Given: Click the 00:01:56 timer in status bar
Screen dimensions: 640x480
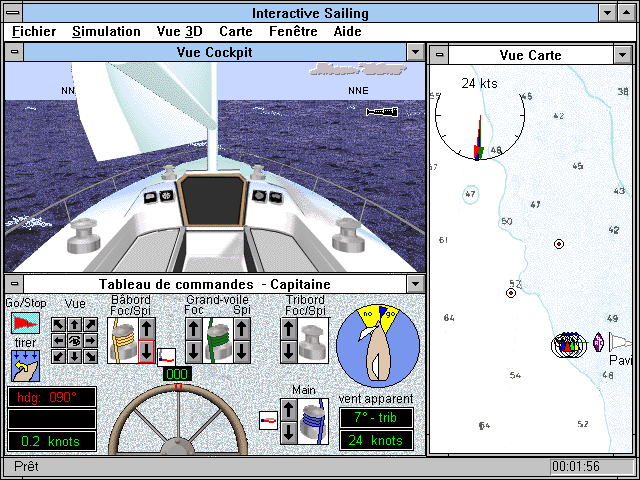Looking at the screenshot, I should point(576,466).
